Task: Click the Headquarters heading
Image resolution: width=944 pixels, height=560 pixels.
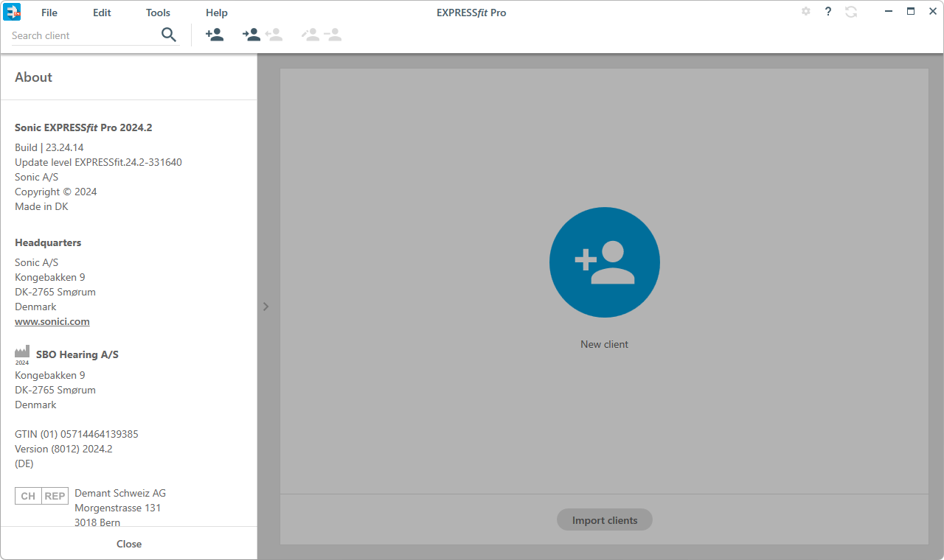Action: (48, 242)
